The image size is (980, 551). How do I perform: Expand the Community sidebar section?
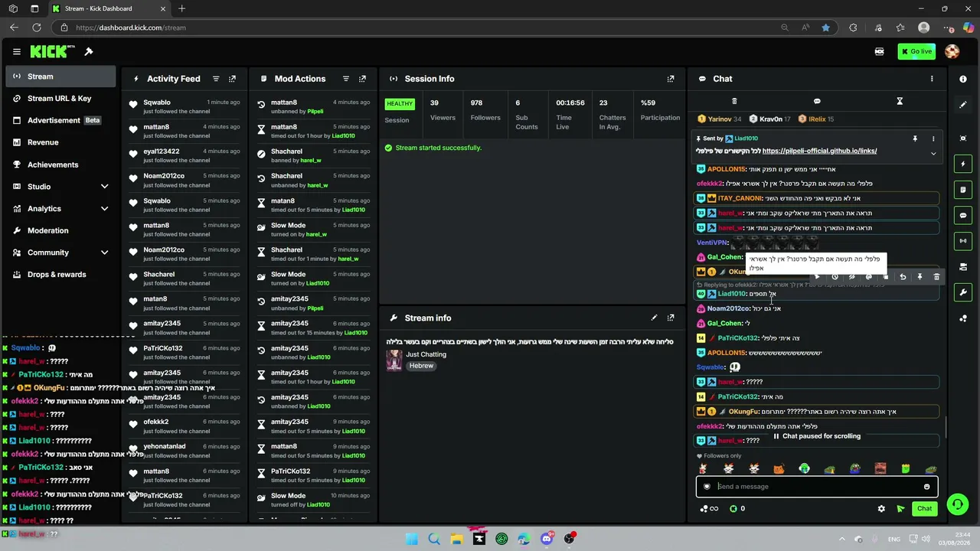pyautogui.click(x=104, y=253)
